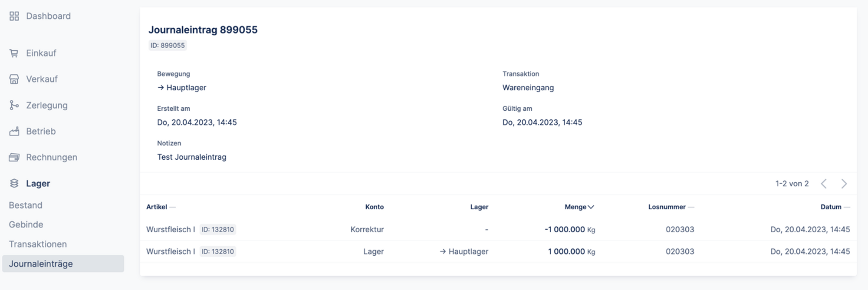Click the Einkauf shopping cart icon

click(x=14, y=53)
